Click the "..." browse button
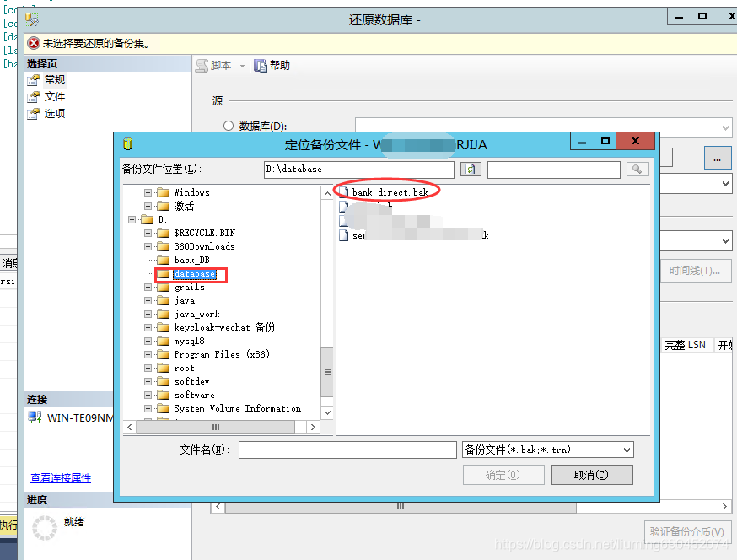Viewport: 737px width, 560px height. 718,157
